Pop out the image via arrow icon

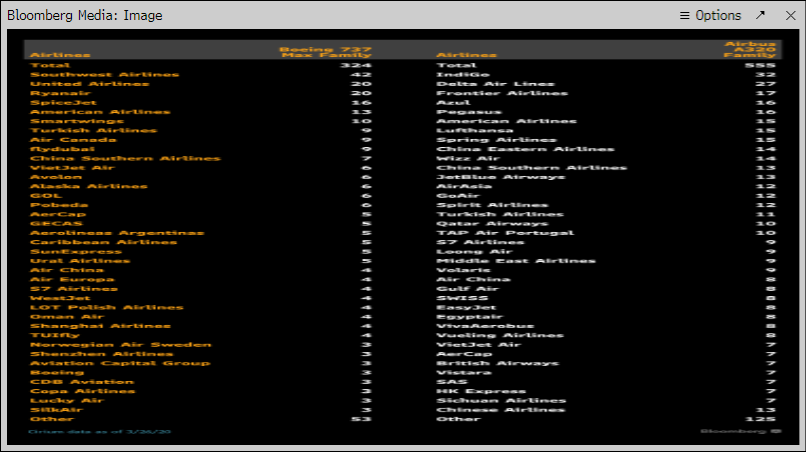[760, 15]
